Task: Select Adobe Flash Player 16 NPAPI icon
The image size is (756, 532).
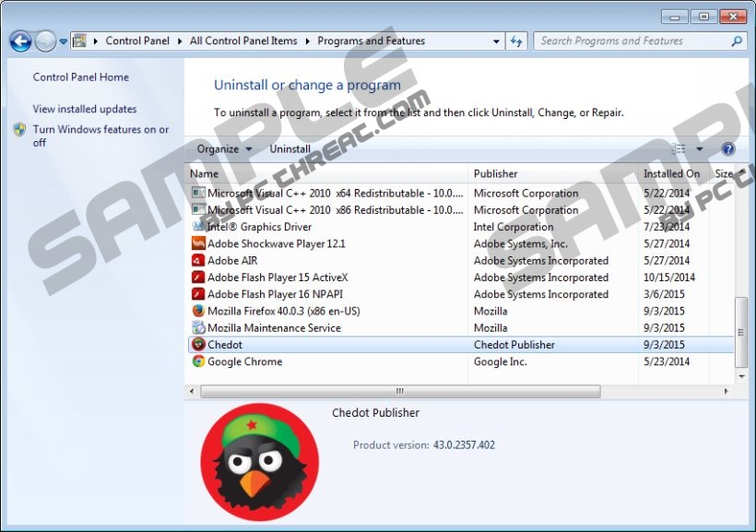Action: (198, 294)
